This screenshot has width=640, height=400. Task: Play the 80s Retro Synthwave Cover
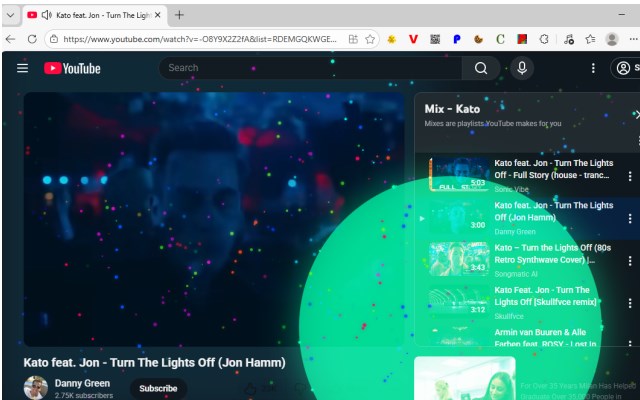[x=552, y=253]
